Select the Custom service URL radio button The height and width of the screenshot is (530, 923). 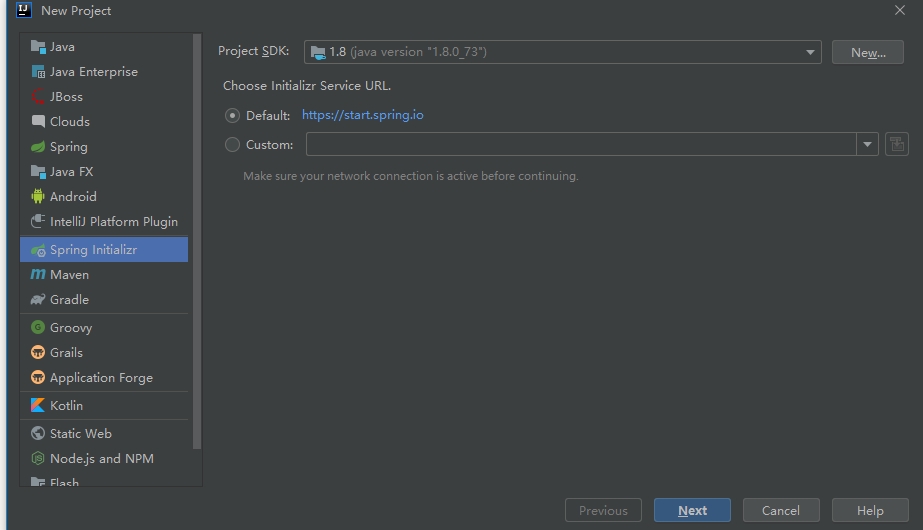pyautogui.click(x=233, y=145)
